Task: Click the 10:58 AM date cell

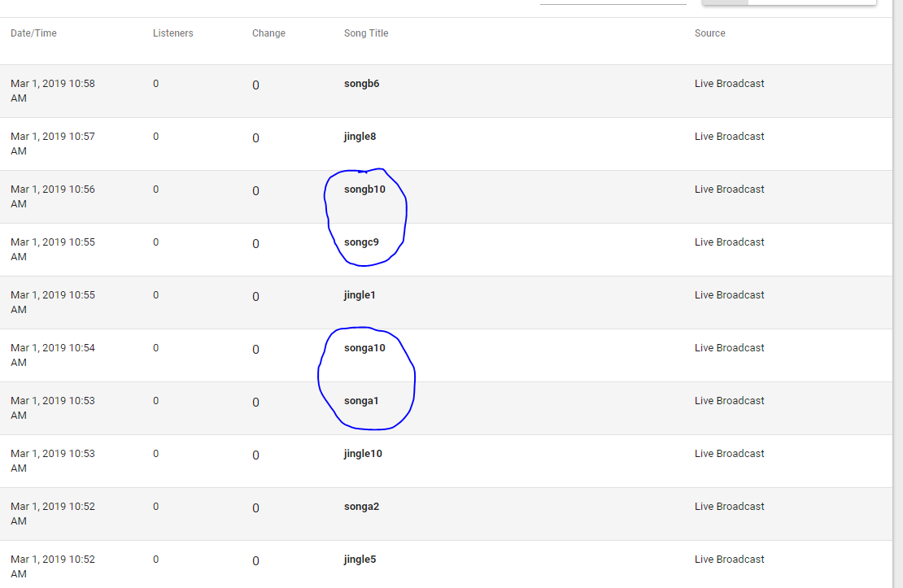Action: 52,91
